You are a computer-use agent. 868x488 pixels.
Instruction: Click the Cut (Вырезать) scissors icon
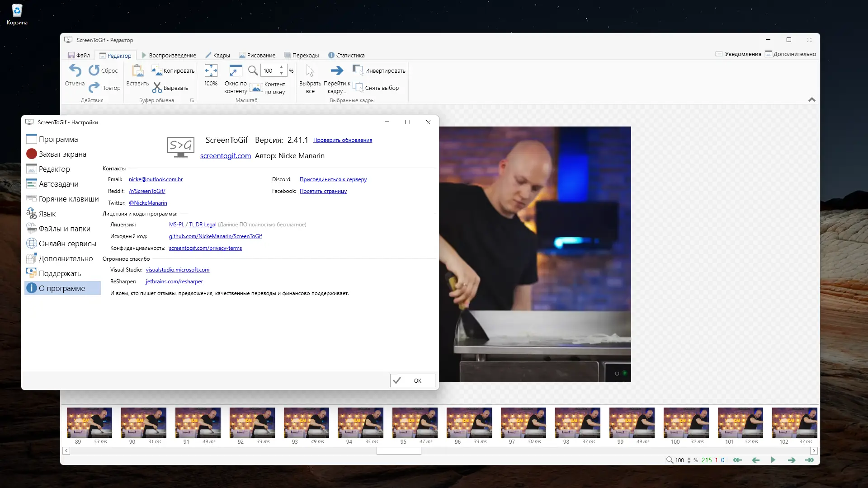click(157, 88)
